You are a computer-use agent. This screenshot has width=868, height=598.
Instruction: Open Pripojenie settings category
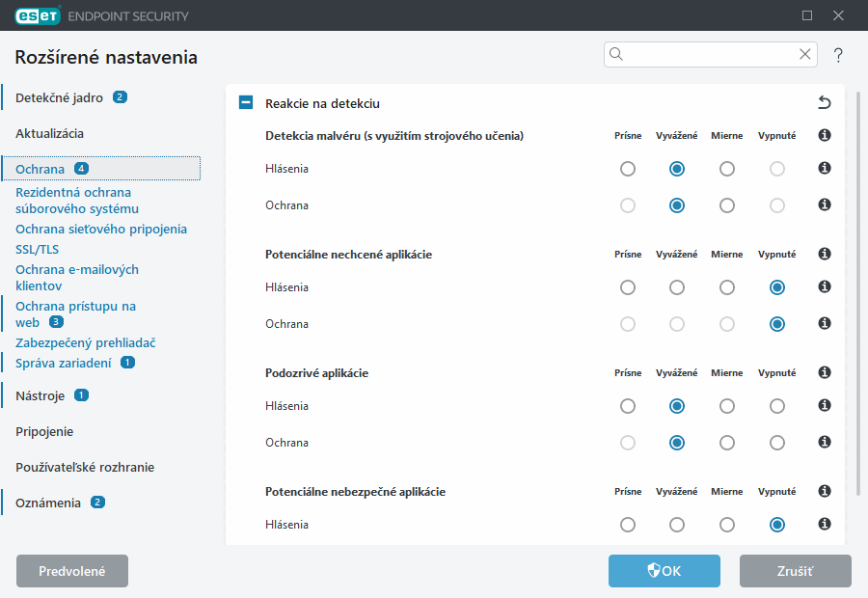click(x=44, y=432)
